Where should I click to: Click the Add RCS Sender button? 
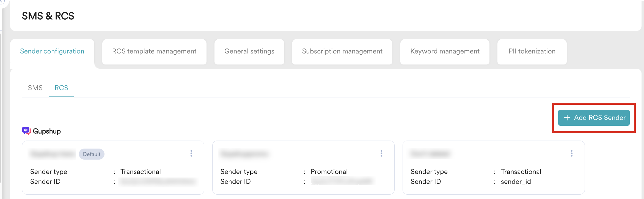point(594,118)
